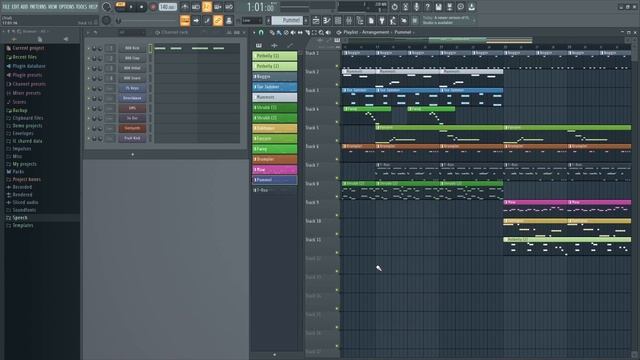This screenshot has width=640, height=360.
Task: Toggle the playlist magnet snap icon
Action: [x=261, y=32]
